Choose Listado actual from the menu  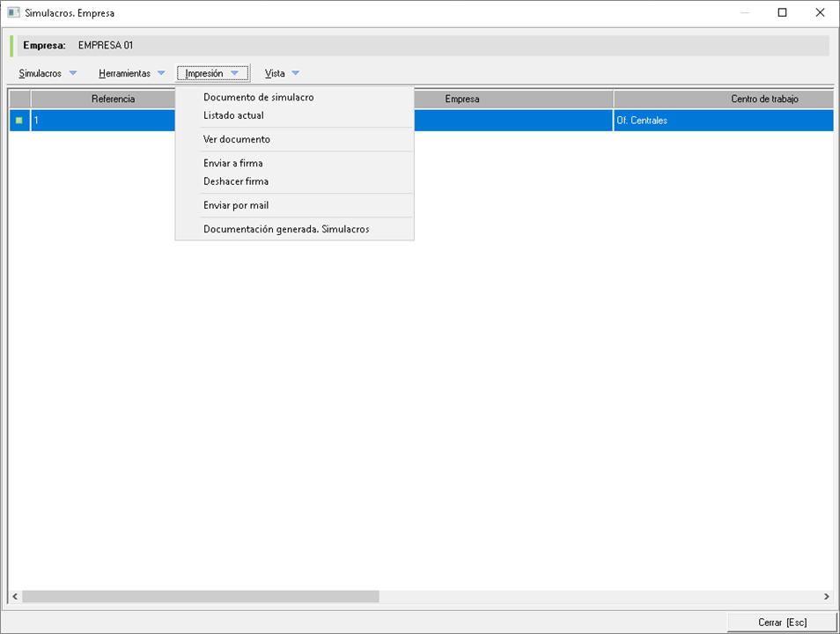tap(233, 115)
